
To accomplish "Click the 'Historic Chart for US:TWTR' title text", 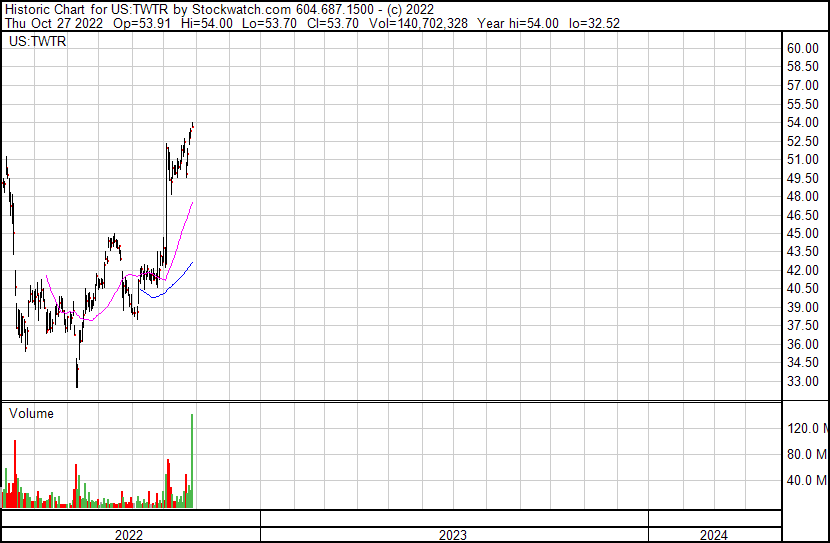I will (87, 10).
